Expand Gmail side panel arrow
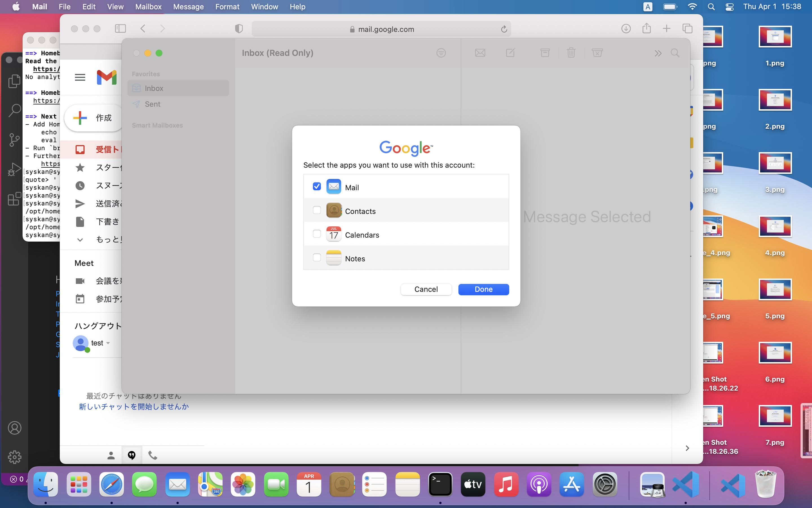 (x=687, y=448)
